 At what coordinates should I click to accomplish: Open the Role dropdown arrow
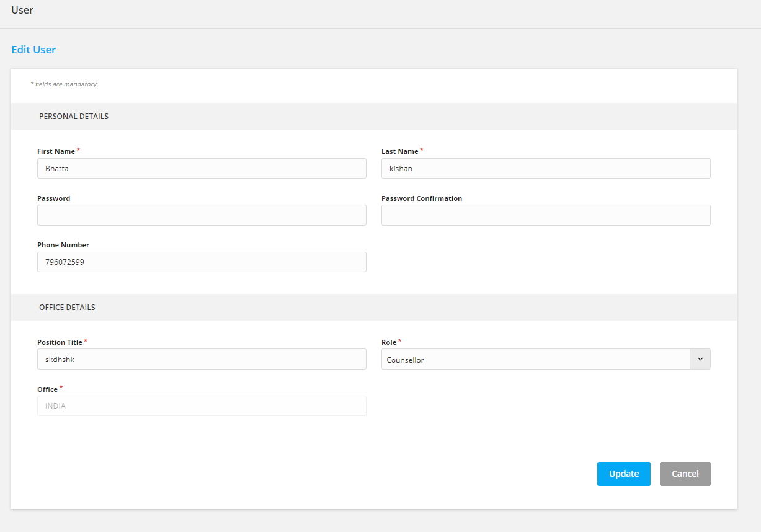tap(700, 359)
